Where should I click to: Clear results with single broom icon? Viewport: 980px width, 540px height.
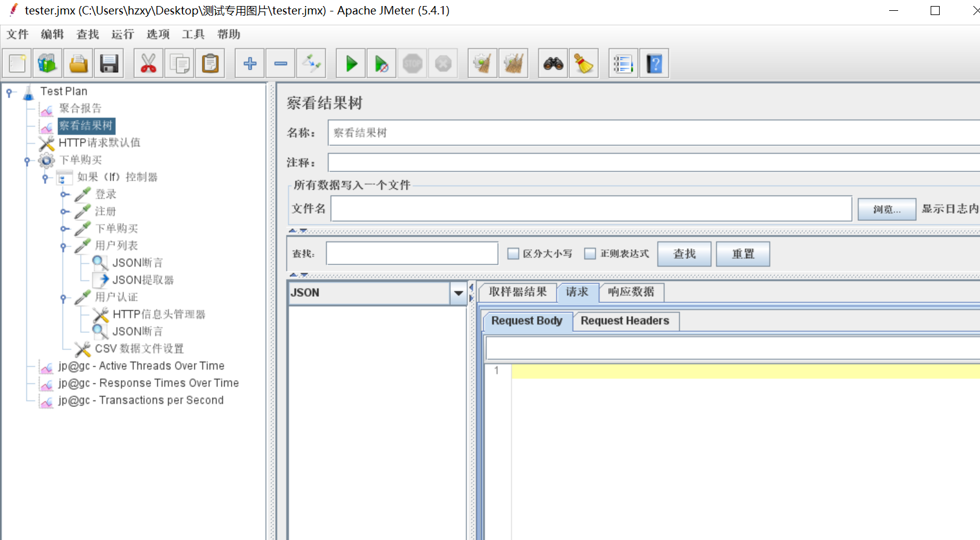[483, 63]
